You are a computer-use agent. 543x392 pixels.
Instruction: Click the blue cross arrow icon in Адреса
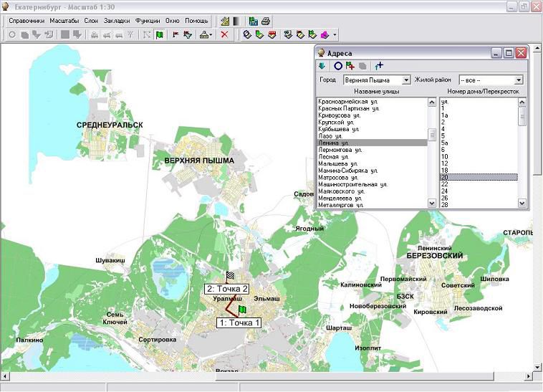click(x=379, y=66)
